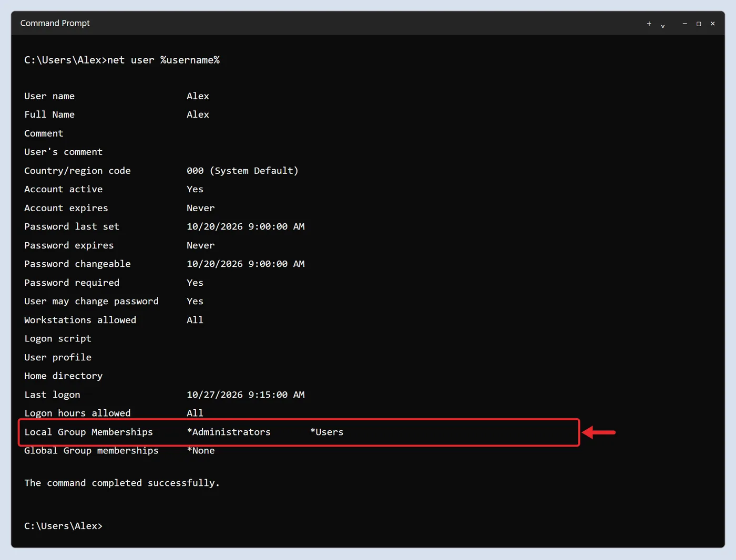Click the '*Users' group entry
Image resolution: width=736 pixels, height=560 pixels.
click(x=326, y=432)
